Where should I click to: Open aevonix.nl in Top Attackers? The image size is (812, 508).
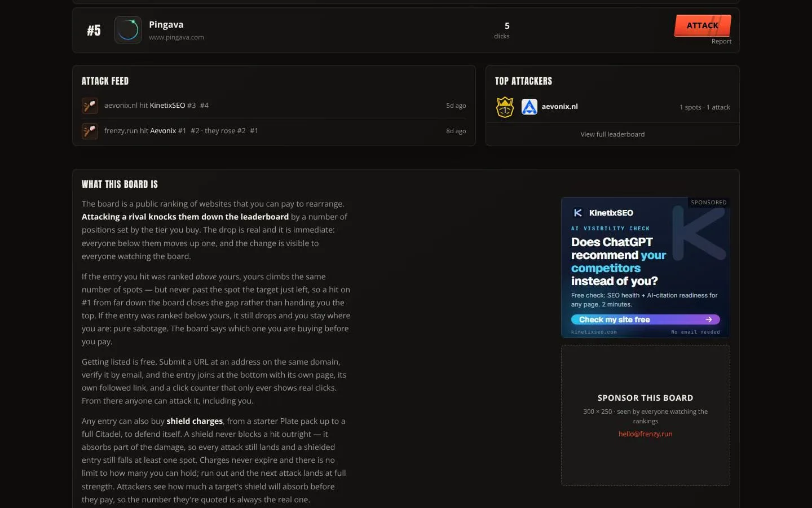click(x=559, y=106)
